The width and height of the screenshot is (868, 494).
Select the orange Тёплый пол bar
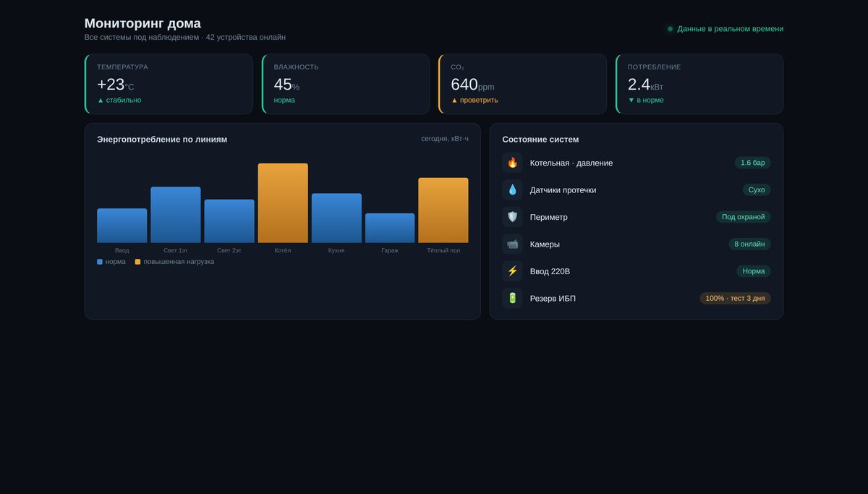point(443,210)
